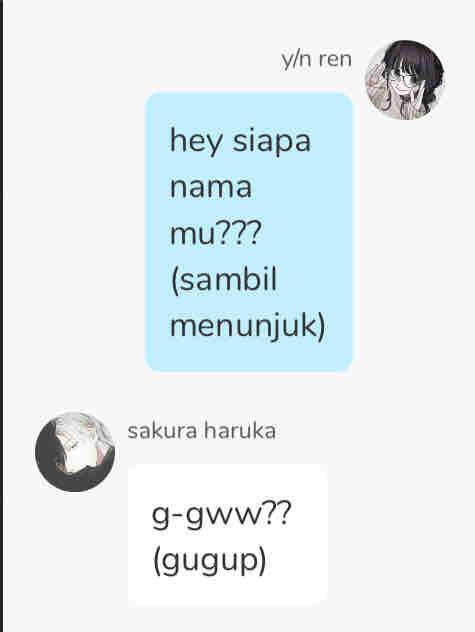Click the word 'siapa' in blue message
475x632 pixels.
272,140
